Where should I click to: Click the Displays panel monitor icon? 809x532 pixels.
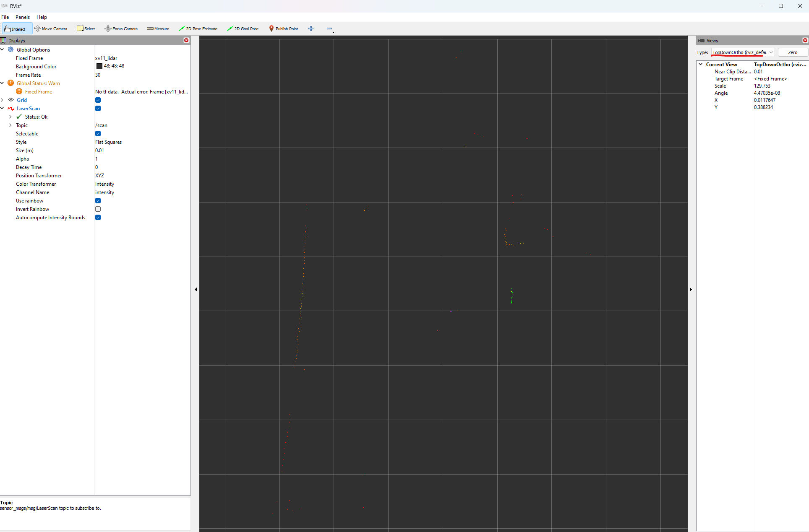[x=3, y=40]
